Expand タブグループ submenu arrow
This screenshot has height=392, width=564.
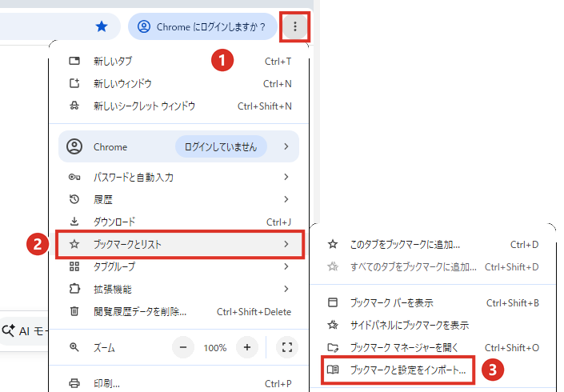pyautogui.click(x=286, y=266)
